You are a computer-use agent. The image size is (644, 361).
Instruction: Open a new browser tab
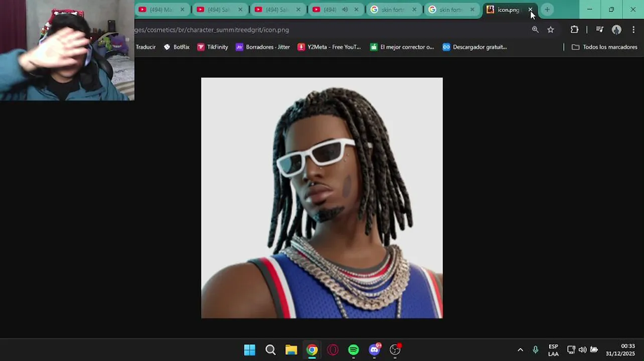[x=547, y=10]
